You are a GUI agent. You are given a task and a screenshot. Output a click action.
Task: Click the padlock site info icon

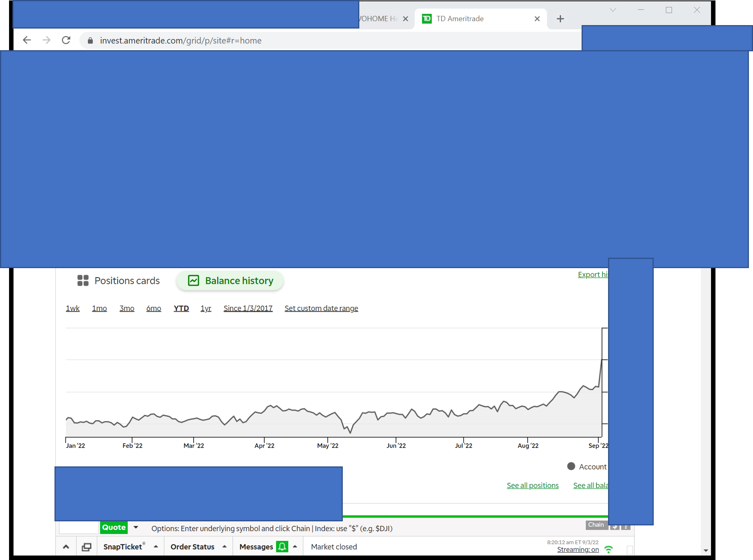click(90, 41)
